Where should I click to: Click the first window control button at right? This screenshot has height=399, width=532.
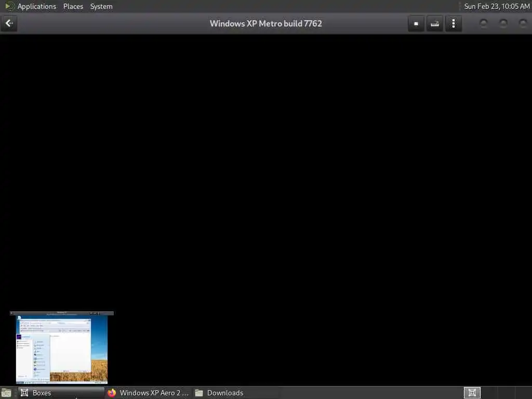click(x=484, y=23)
